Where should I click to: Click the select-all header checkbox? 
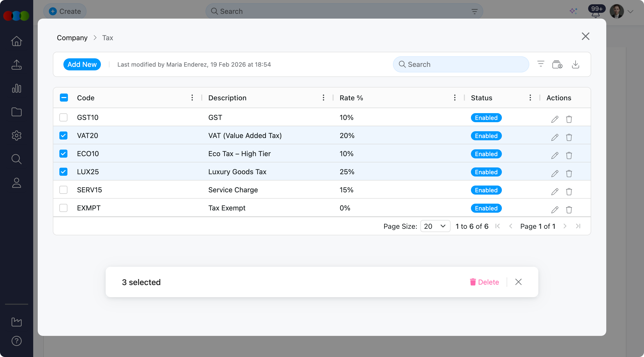tap(64, 97)
